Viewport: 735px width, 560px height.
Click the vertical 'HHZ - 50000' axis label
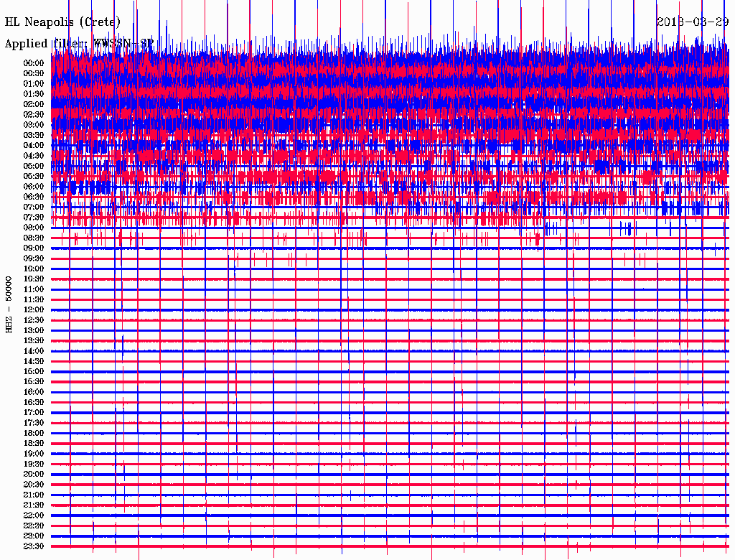click(9, 304)
